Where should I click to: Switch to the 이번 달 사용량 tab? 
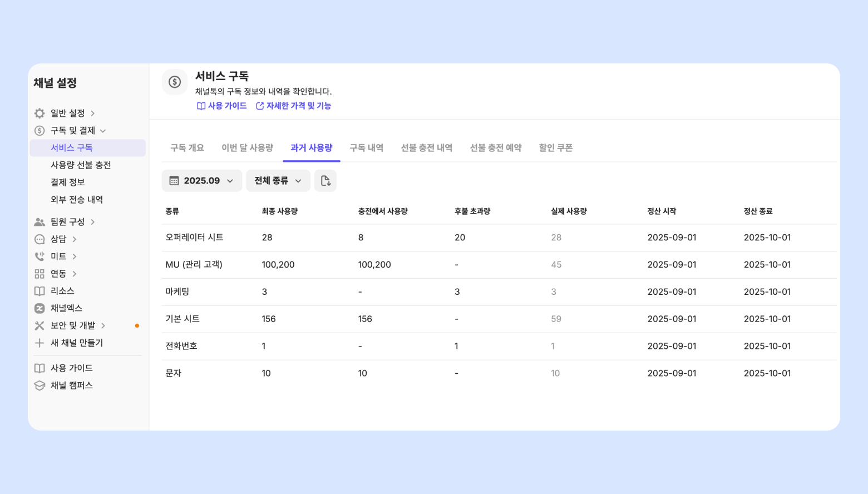[248, 148]
